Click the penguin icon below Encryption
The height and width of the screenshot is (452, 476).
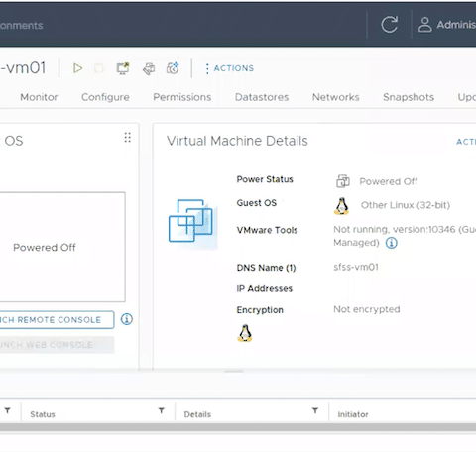click(x=245, y=333)
